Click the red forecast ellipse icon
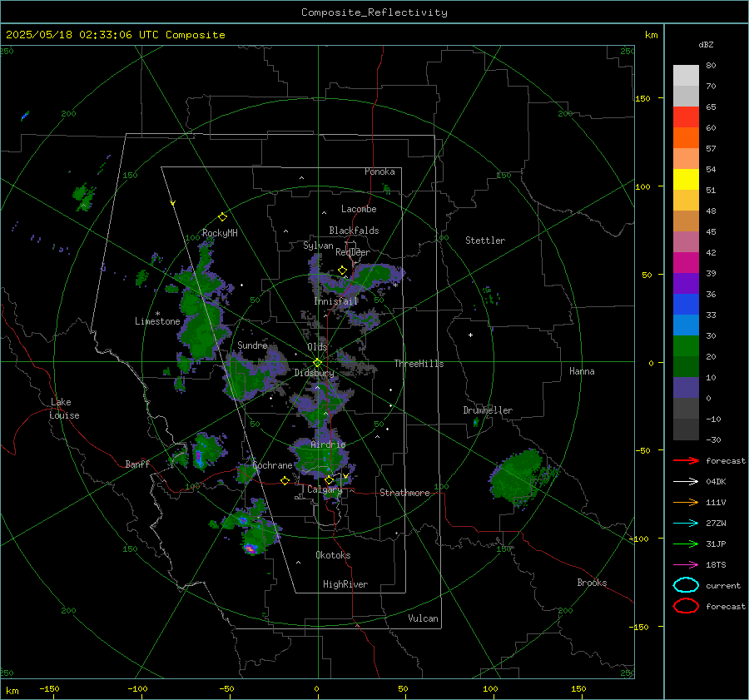Screen dimensions: 749x700 [686, 606]
